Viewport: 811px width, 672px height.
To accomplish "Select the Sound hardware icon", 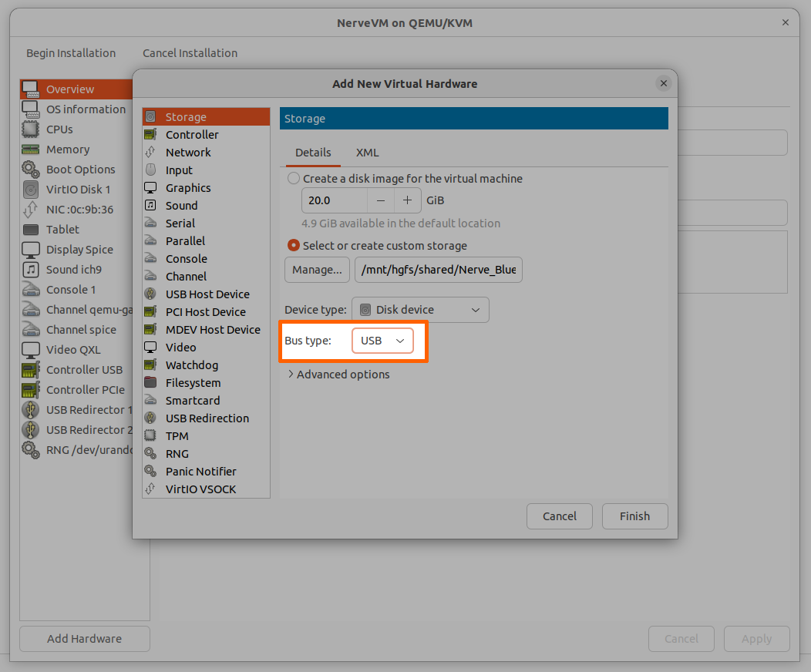I will click(x=150, y=206).
